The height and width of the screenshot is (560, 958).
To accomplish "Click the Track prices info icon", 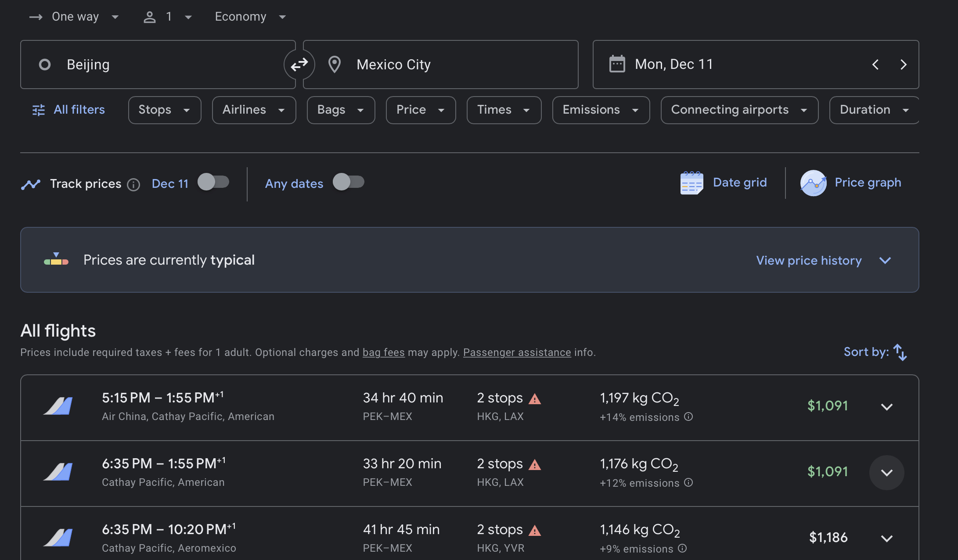I will point(133,184).
